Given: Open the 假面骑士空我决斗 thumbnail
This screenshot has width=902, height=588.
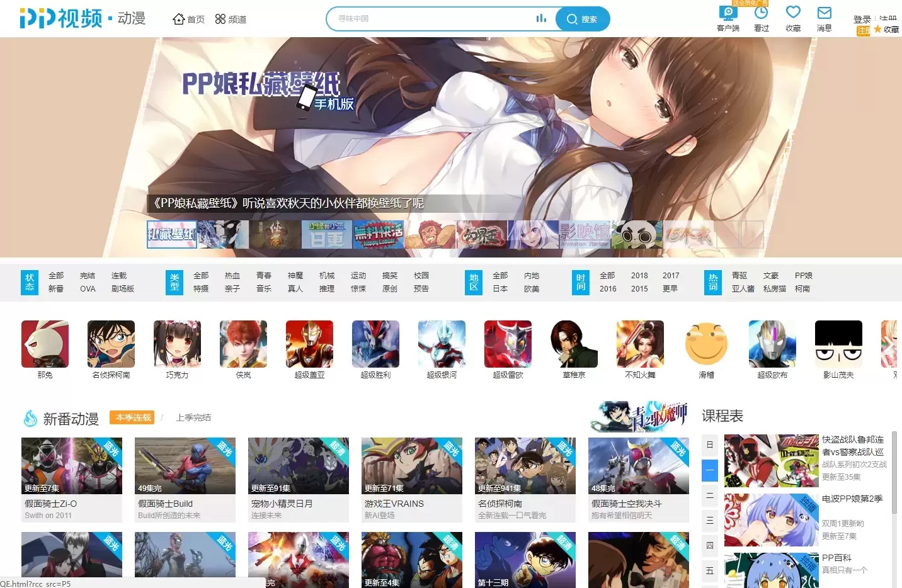Looking at the screenshot, I should pyautogui.click(x=639, y=466).
